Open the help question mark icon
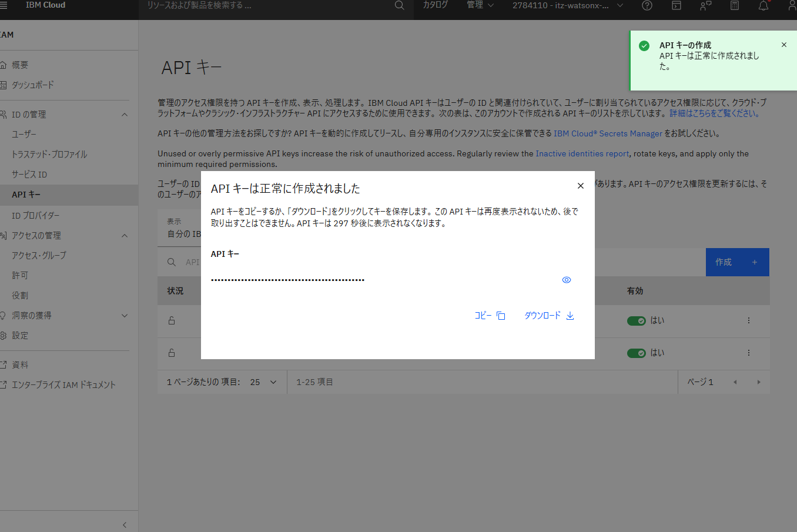The height and width of the screenshot is (532, 797). coord(647,5)
